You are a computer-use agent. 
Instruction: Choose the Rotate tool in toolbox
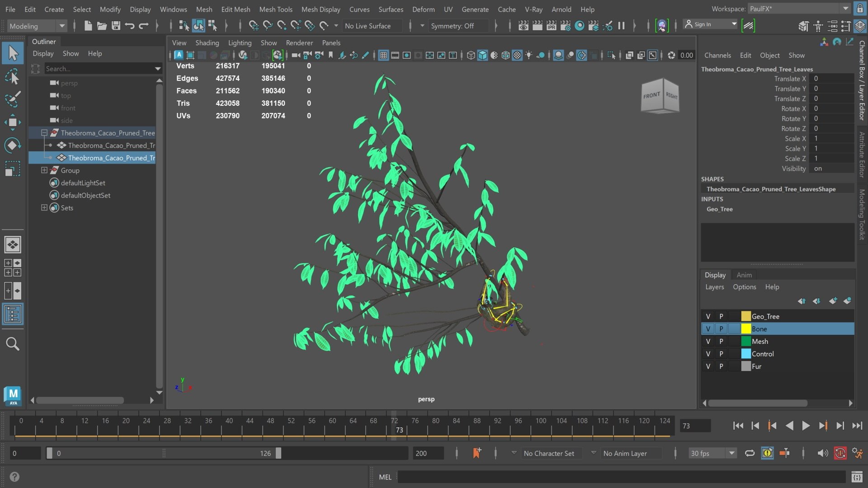[13, 145]
